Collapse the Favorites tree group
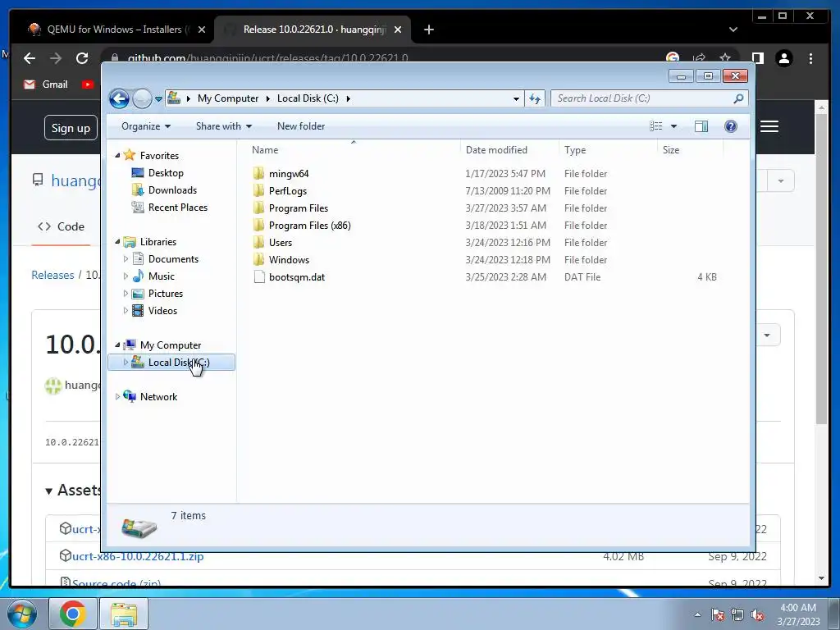840x630 pixels. coord(117,155)
